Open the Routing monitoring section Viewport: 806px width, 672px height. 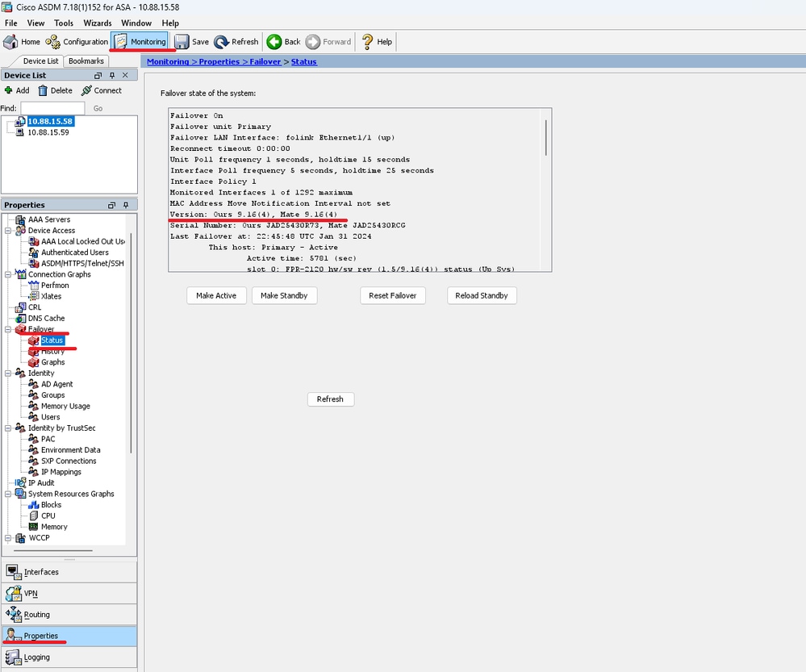69,615
